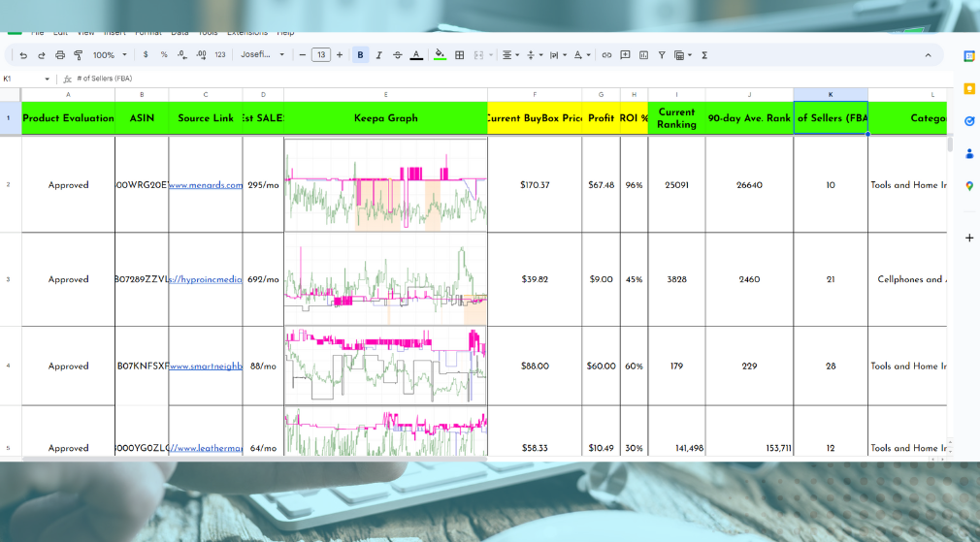Open the www.menards.com source link
This screenshot has height=542, width=980.
pos(206,185)
